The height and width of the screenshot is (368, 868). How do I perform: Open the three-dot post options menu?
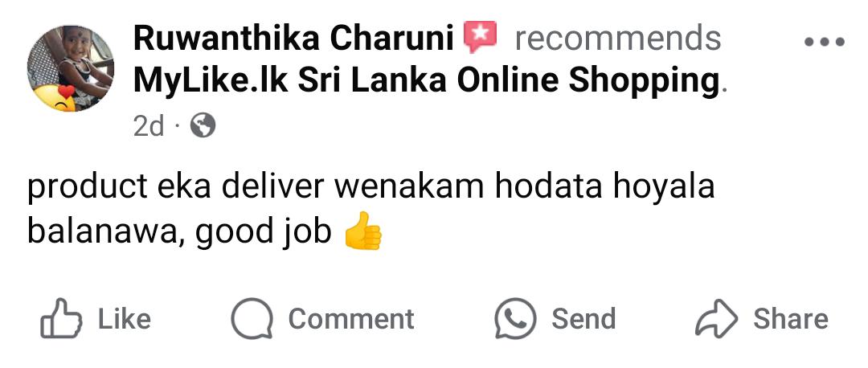(825, 42)
